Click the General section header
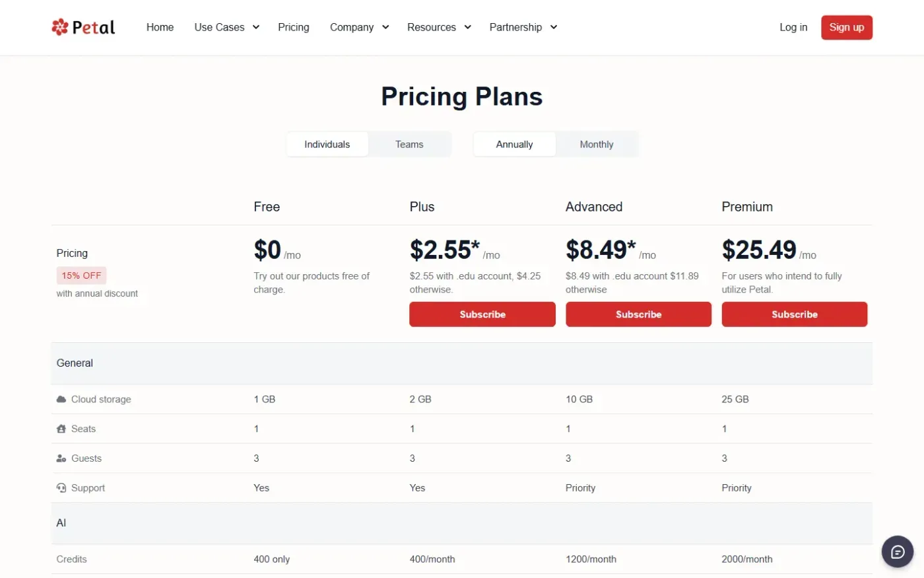 [462, 363]
